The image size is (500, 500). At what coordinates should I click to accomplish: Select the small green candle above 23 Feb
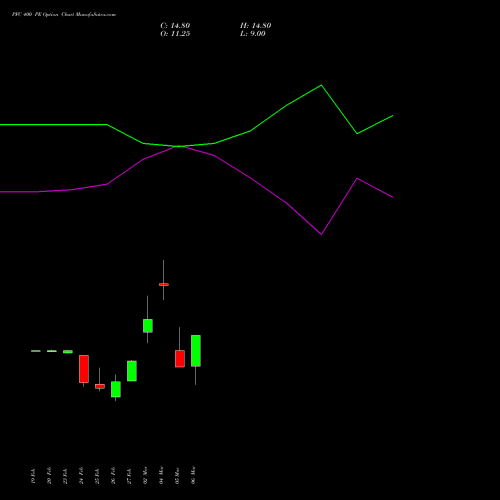coord(68,352)
